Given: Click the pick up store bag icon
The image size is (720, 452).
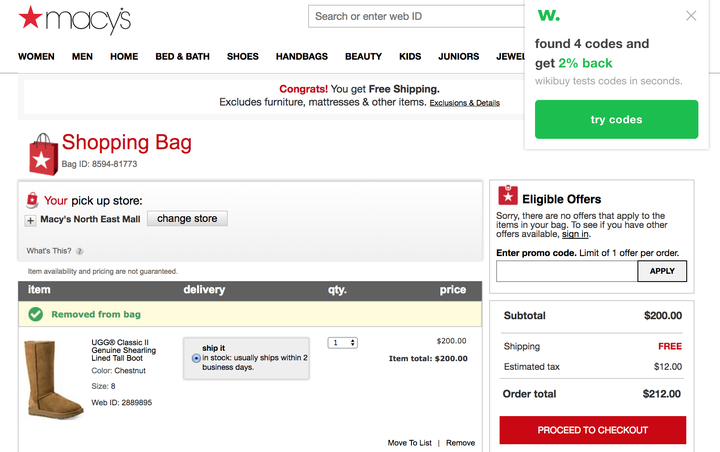Looking at the screenshot, I should tap(32, 200).
